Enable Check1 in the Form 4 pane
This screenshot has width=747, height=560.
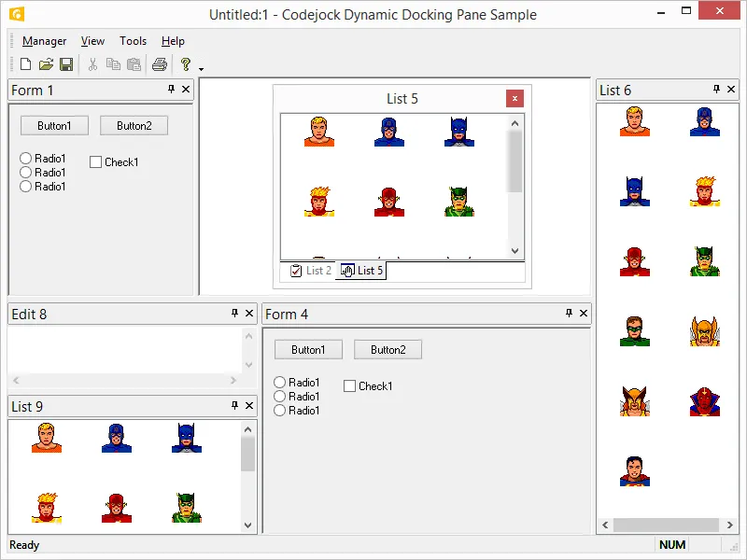(349, 385)
